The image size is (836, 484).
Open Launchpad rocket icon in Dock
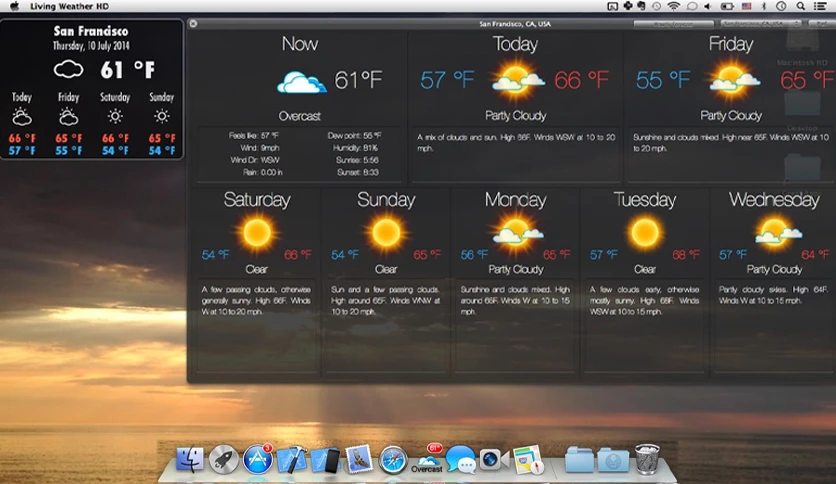click(223, 459)
